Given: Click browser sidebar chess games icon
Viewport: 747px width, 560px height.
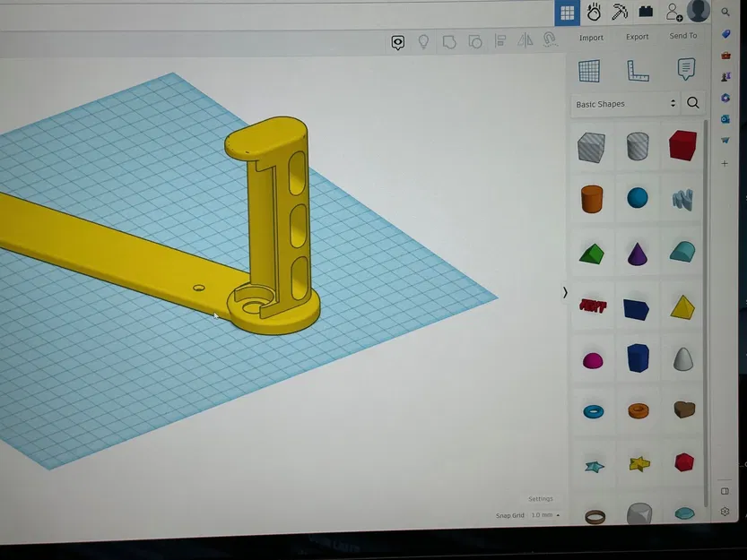Looking at the screenshot, I should 725,76.
